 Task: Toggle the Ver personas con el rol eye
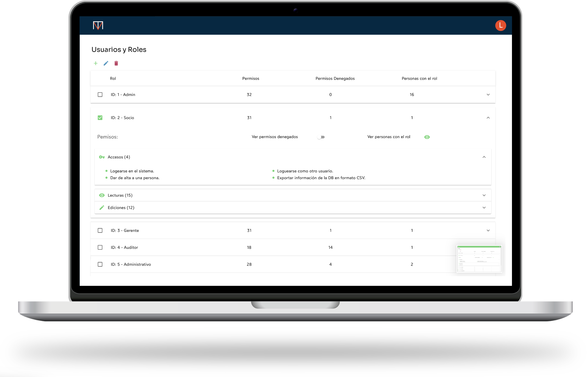(x=427, y=137)
